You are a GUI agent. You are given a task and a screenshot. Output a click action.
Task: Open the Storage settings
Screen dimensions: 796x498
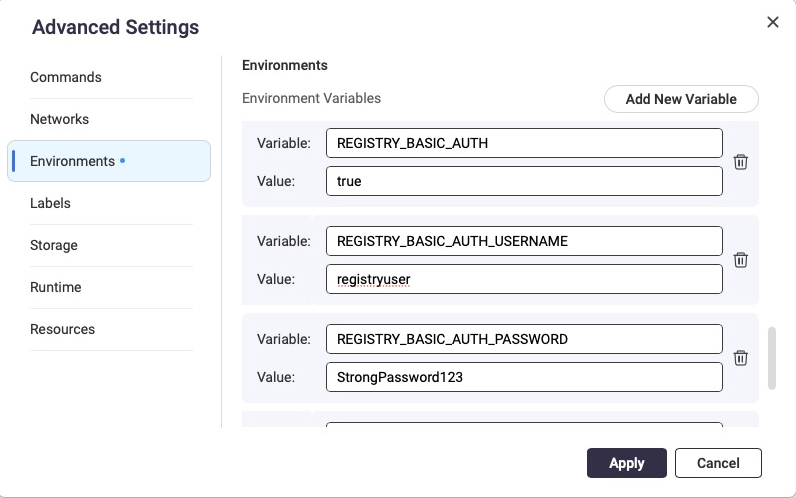click(x=54, y=245)
